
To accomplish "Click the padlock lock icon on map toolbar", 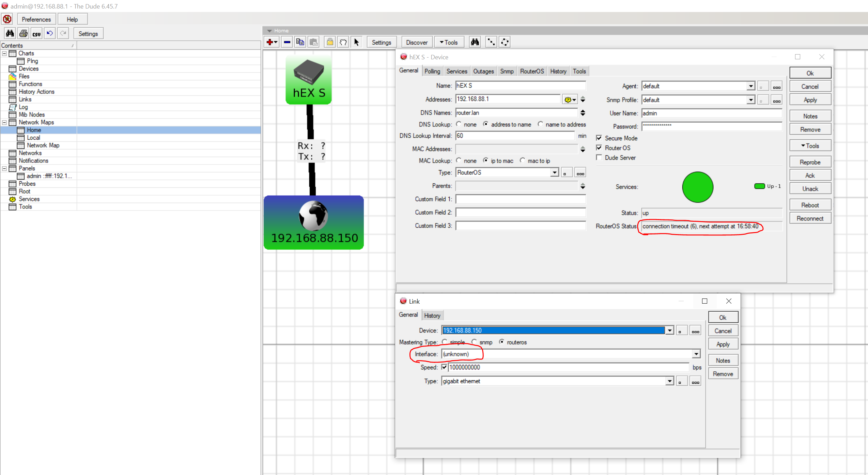I will [x=330, y=42].
